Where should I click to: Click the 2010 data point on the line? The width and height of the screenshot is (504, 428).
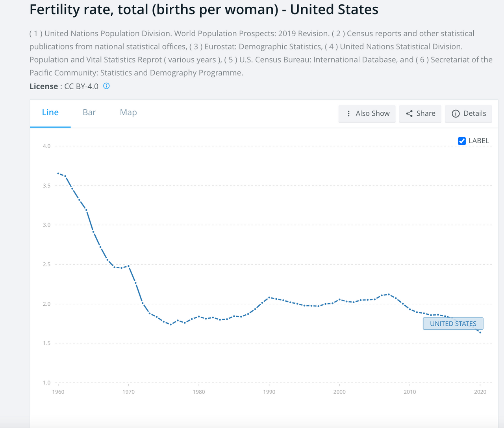click(x=410, y=309)
